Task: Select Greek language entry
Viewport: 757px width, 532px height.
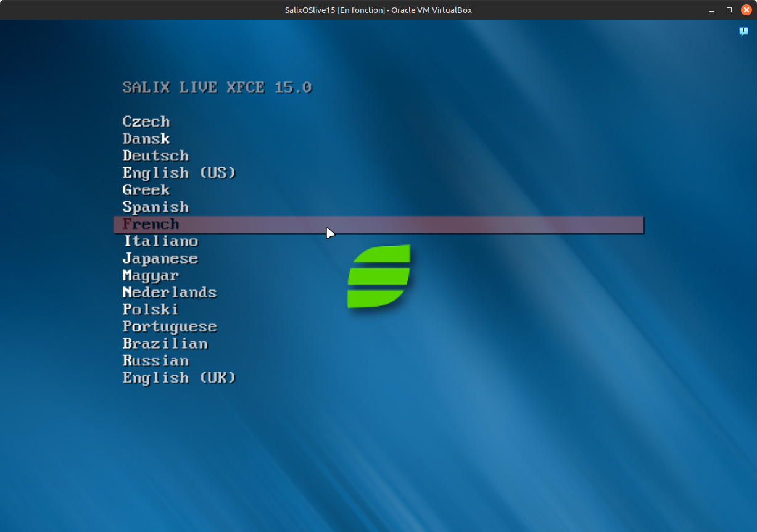Action: tap(146, 190)
